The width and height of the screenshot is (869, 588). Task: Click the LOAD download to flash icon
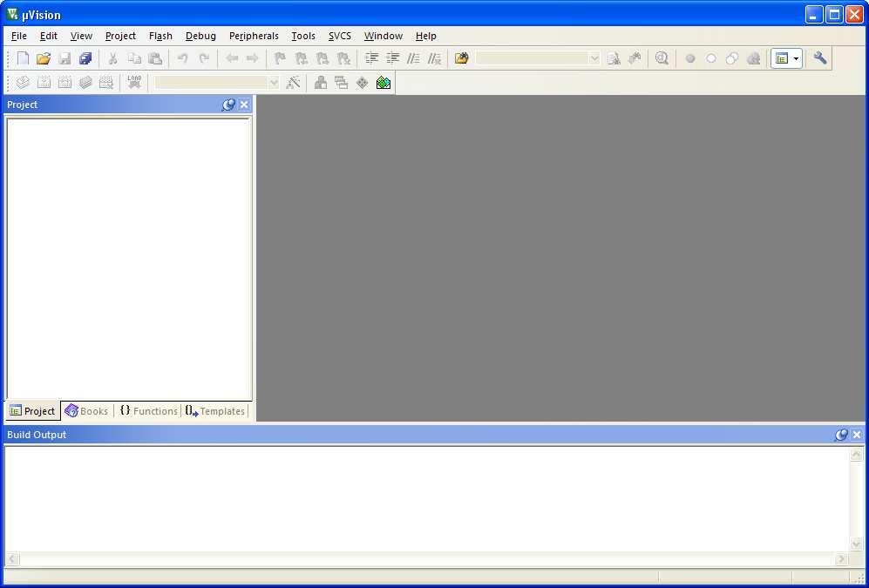(134, 83)
